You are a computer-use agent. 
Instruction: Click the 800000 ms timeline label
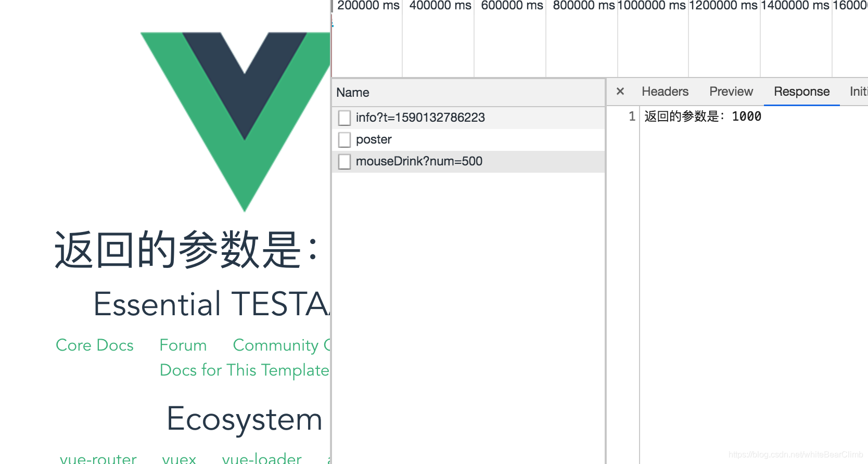[584, 6]
